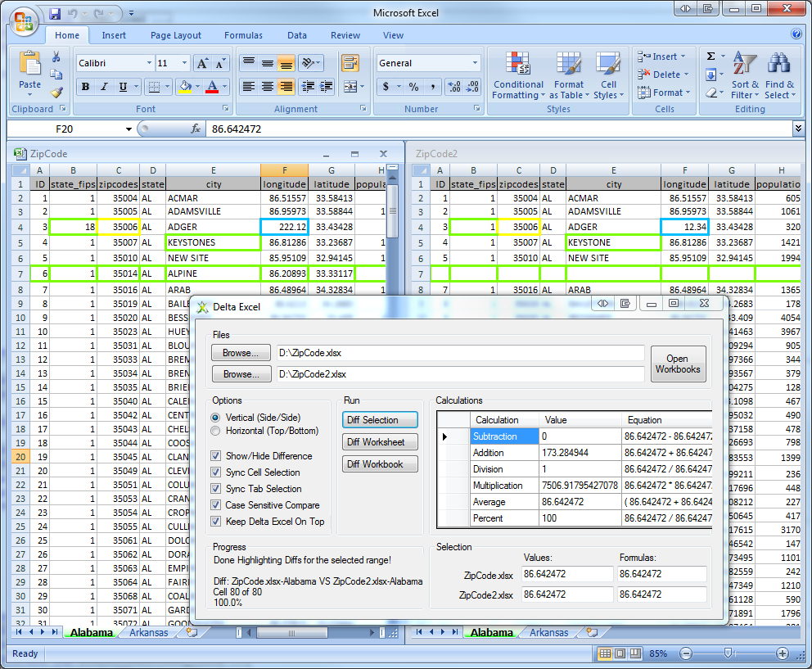
Task: Click the Fill Color paint bucket
Action: [185, 87]
